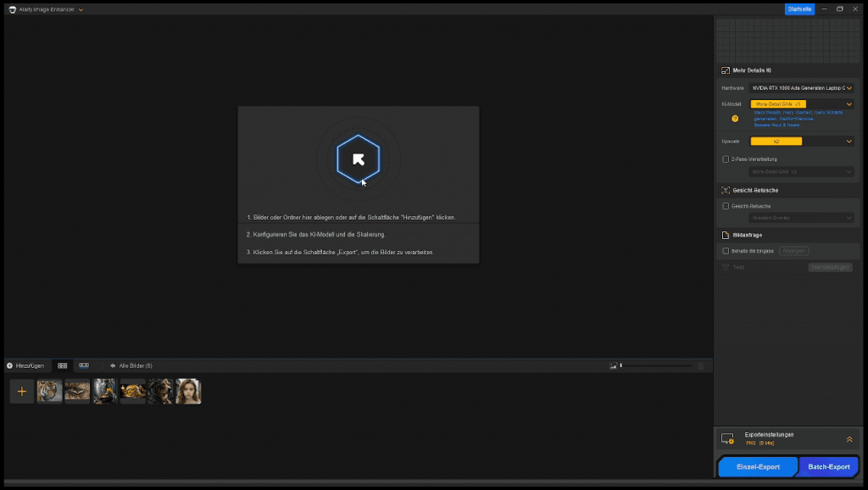
Task: Click the yellow question mark help icon
Action: [x=735, y=119]
